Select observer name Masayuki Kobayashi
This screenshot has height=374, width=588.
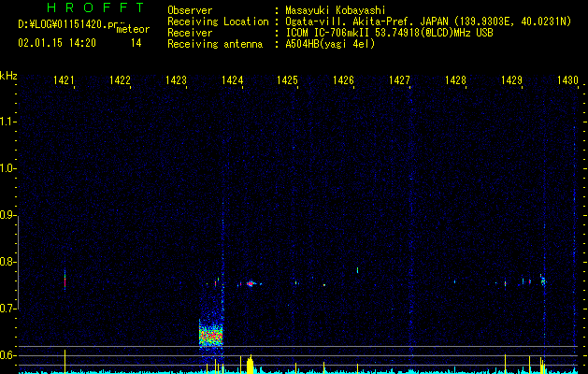[336, 10]
